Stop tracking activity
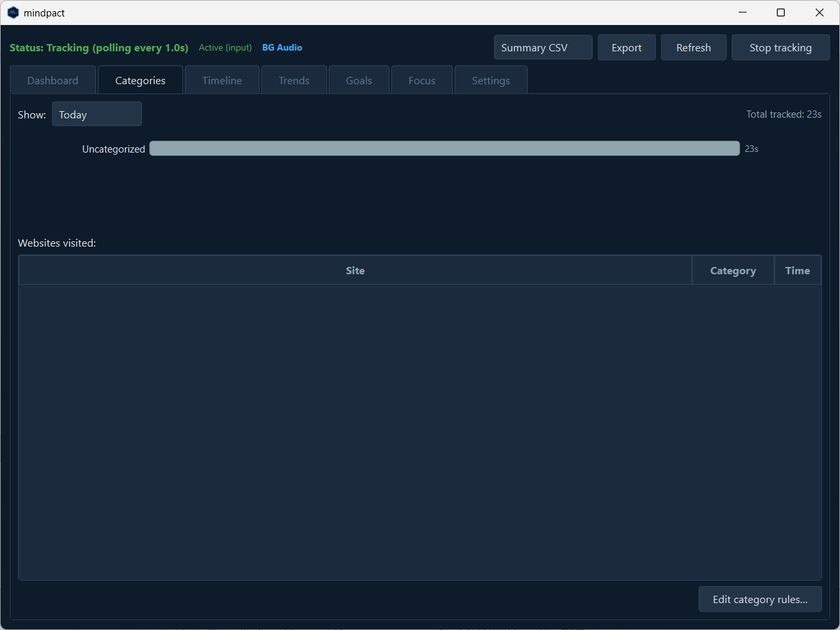Screen dimensions: 840x630 780,47
